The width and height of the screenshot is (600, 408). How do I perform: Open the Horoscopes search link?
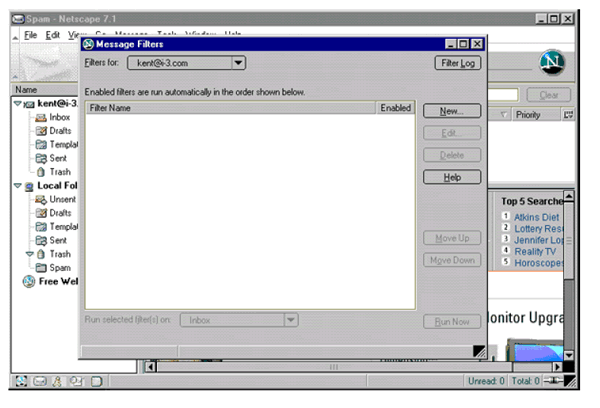pos(538,263)
